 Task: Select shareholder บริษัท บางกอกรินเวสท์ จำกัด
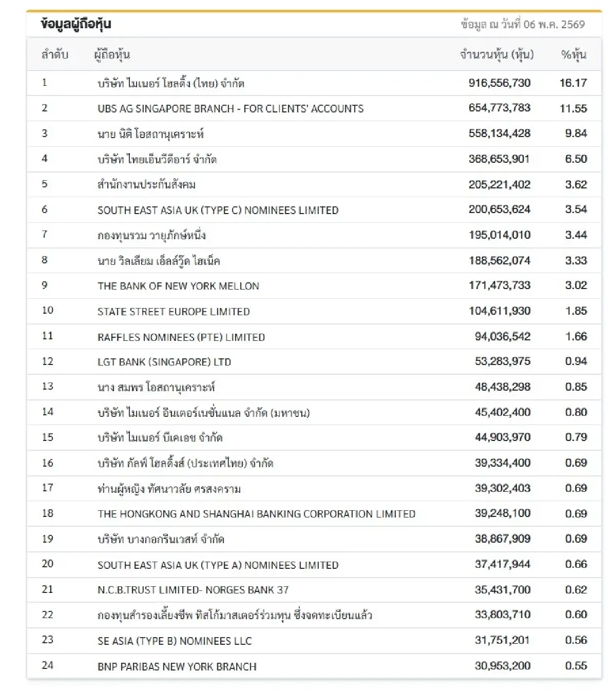[161, 540]
